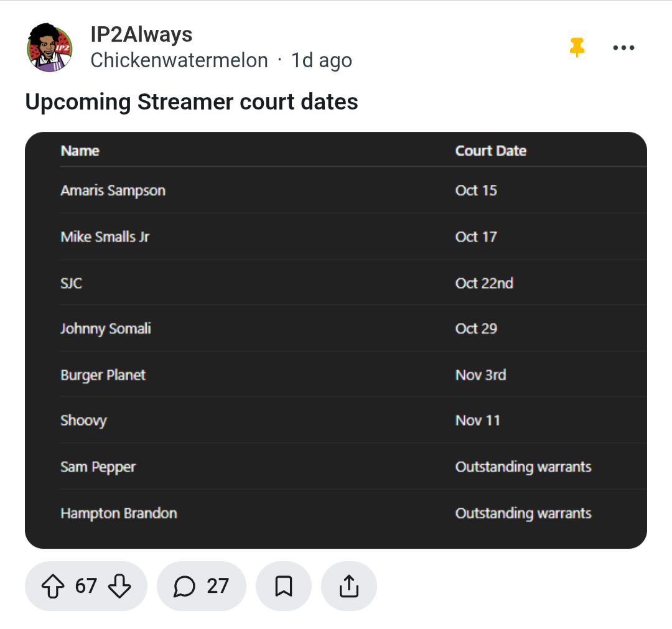
Task: Click the Hampton Brandon name cell
Action: pos(119,513)
